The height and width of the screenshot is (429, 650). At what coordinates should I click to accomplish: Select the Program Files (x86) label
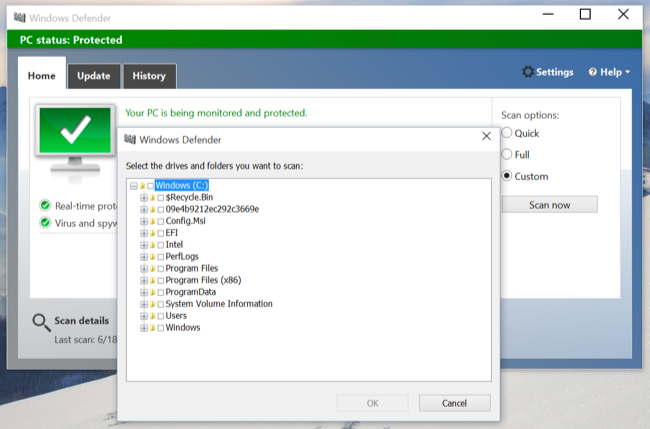coord(203,280)
